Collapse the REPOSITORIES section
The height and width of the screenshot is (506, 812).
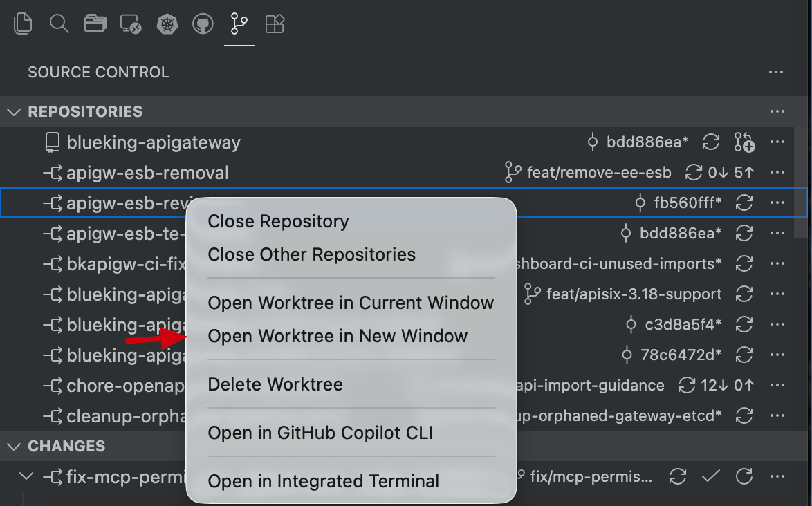click(14, 112)
